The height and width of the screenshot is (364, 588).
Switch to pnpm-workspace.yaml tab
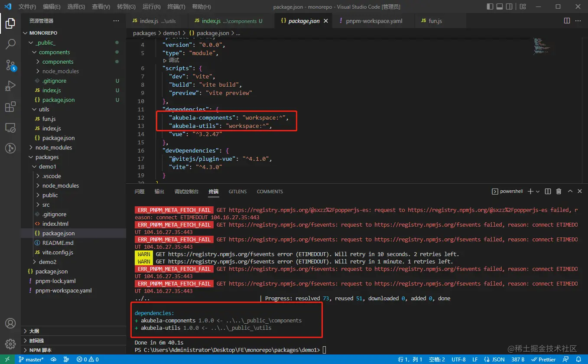pos(374,21)
